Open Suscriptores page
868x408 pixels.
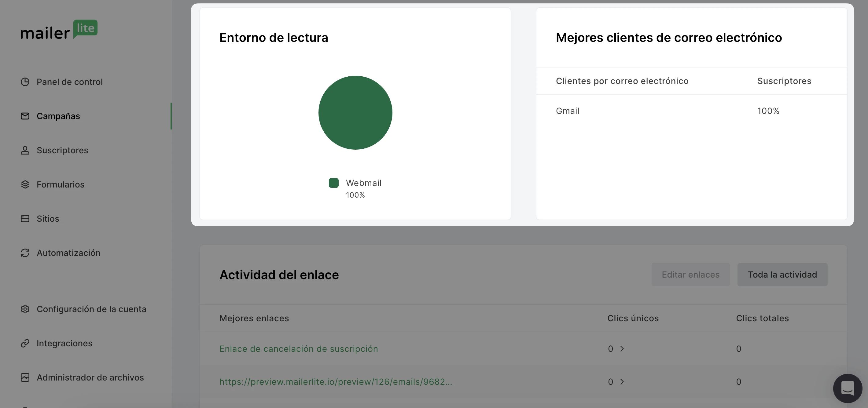click(62, 150)
